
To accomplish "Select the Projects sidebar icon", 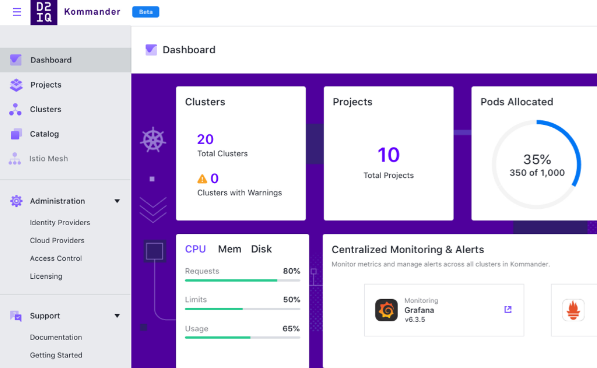I will tap(16, 85).
